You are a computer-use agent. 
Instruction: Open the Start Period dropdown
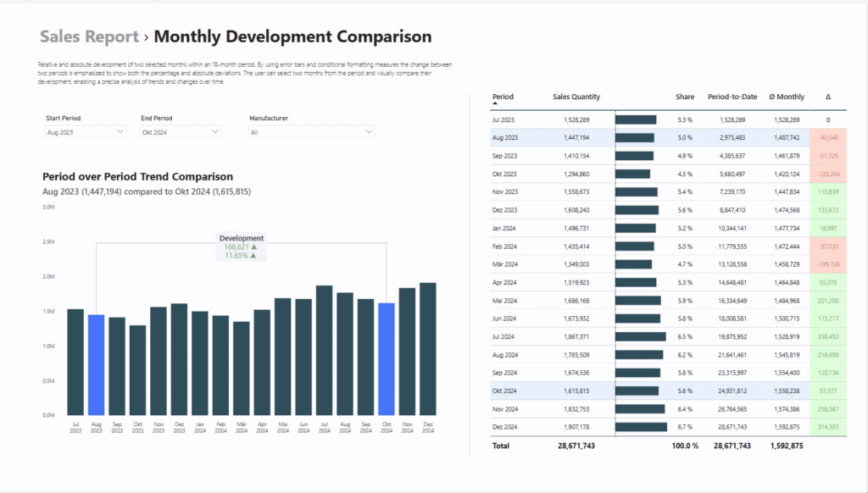(x=85, y=132)
